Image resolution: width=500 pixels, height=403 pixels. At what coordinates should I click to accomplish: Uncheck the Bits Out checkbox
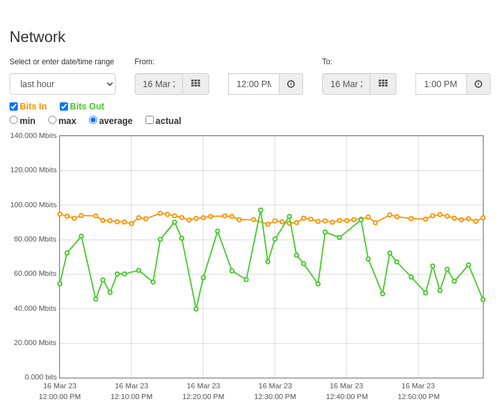(x=64, y=106)
